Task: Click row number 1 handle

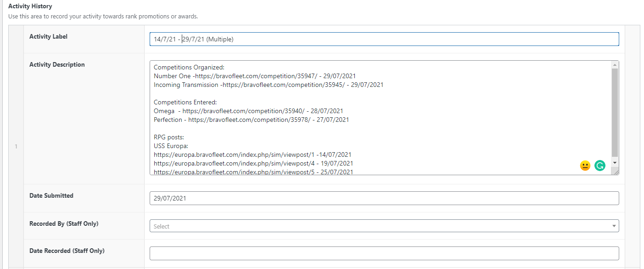Action: click(x=16, y=147)
